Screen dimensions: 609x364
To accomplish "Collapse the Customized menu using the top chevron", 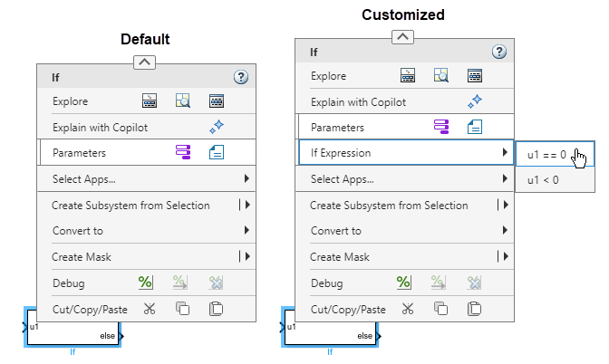I will coord(403,37).
